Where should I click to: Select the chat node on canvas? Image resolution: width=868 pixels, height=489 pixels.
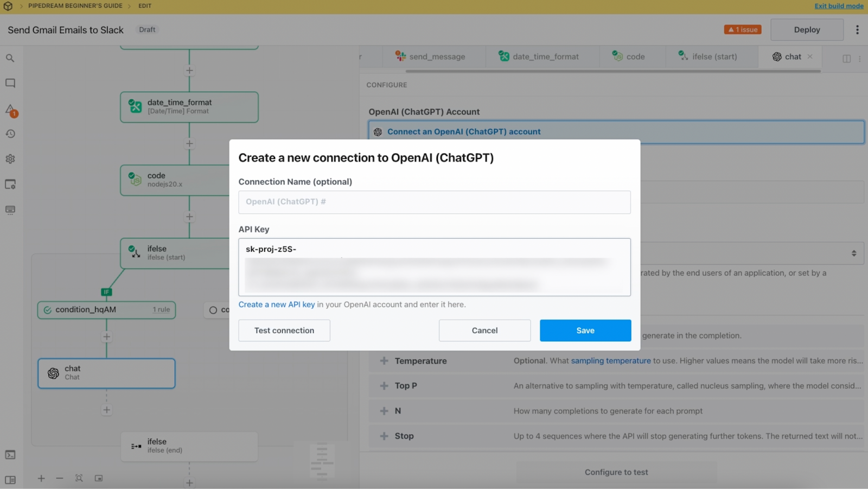106,373
